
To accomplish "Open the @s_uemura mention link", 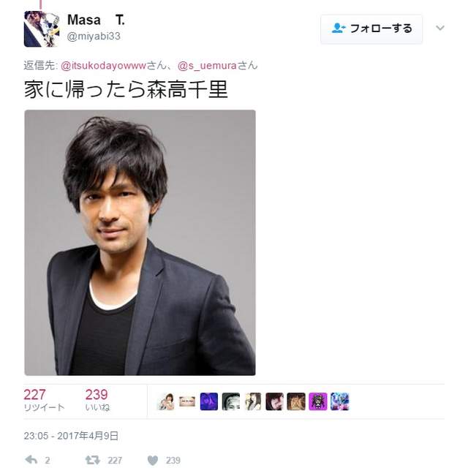I will coord(207,66).
